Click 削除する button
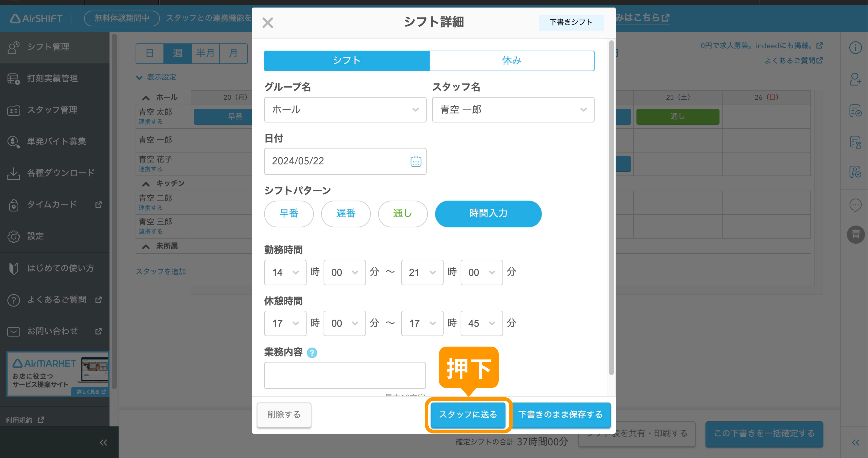 (x=284, y=415)
